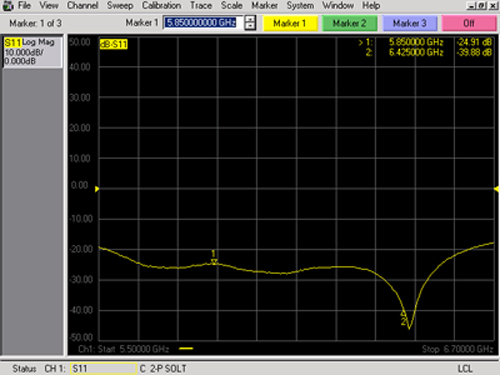
Task: Decrease Marker 1 frequency with down stepper
Action: coord(250,27)
